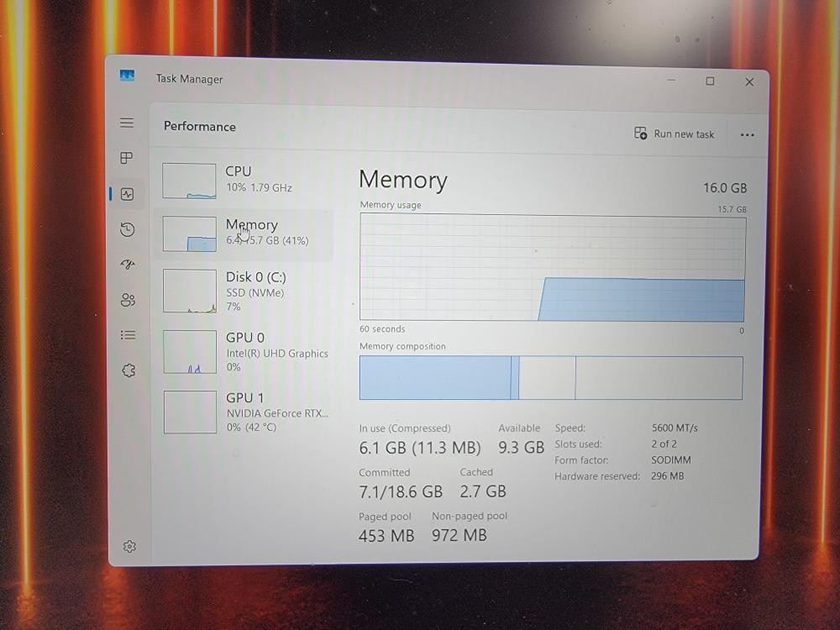Maximize the Task Manager window
The width and height of the screenshot is (840, 630).
[x=710, y=81]
